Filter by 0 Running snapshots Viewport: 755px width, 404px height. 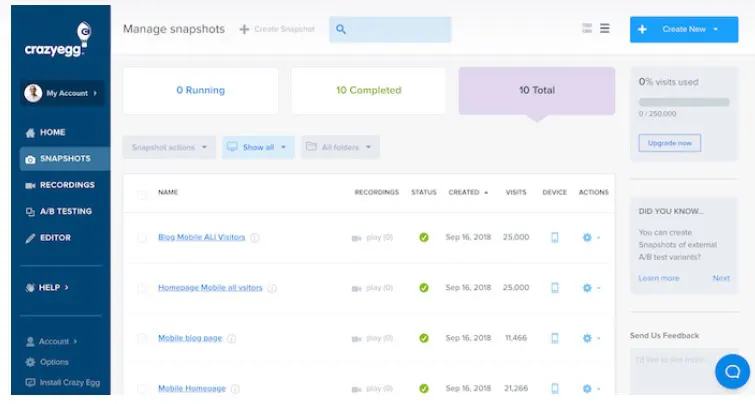(x=200, y=91)
